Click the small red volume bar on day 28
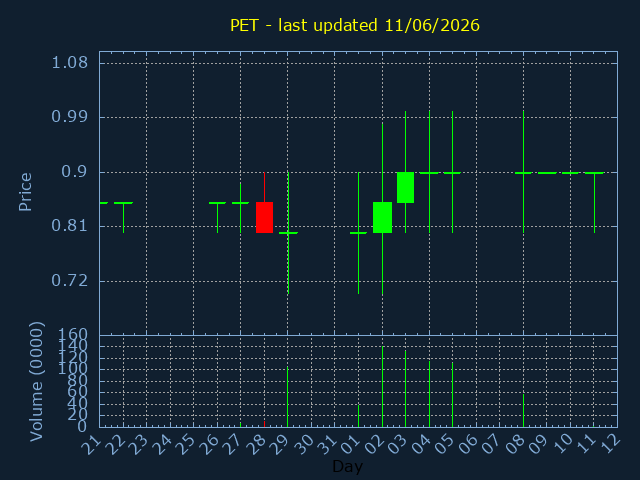The width and height of the screenshot is (640, 480). point(264,424)
